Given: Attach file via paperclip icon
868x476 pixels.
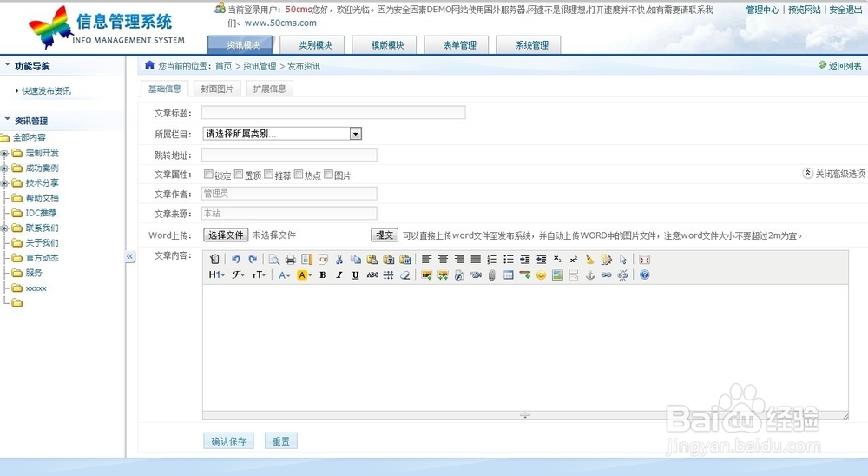Looking at the screenshot, I should pos(491,274).
